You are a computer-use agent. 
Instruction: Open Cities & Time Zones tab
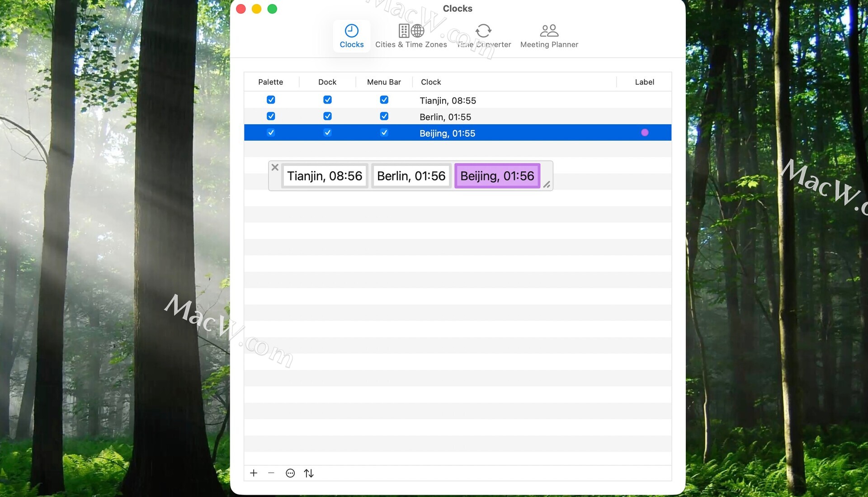click(x=410, y=36)
